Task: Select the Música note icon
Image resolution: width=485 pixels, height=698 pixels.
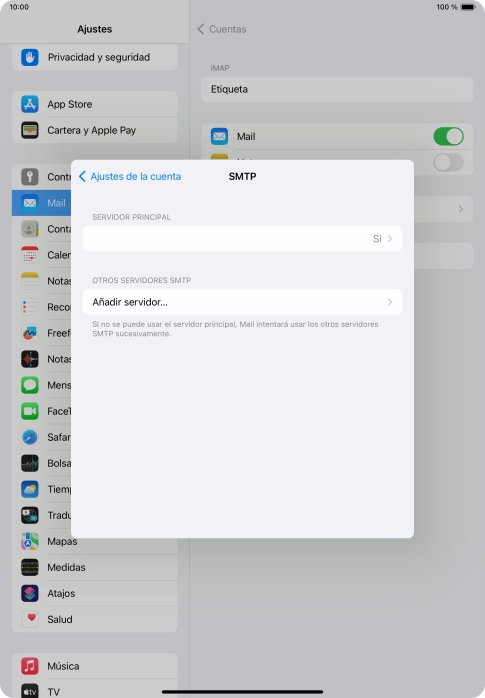Action: (x=30, y=666)
